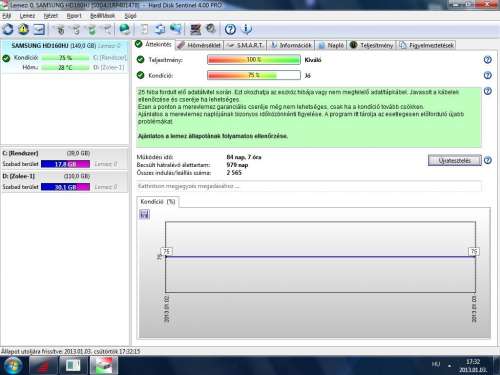Click the D: free space bar
This screenshot has width=500, height=375.
click(65, 187)
